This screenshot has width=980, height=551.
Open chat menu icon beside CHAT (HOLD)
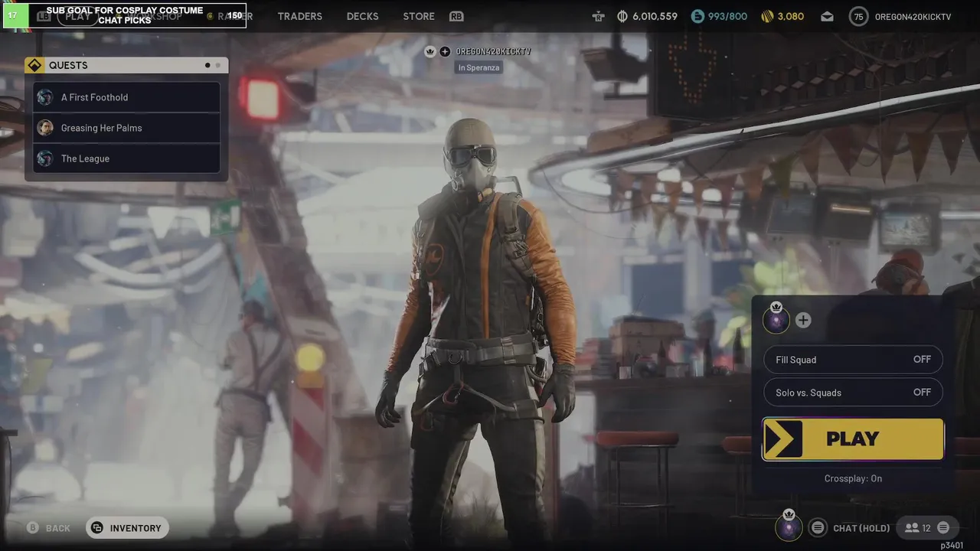[x=818, y=527]
